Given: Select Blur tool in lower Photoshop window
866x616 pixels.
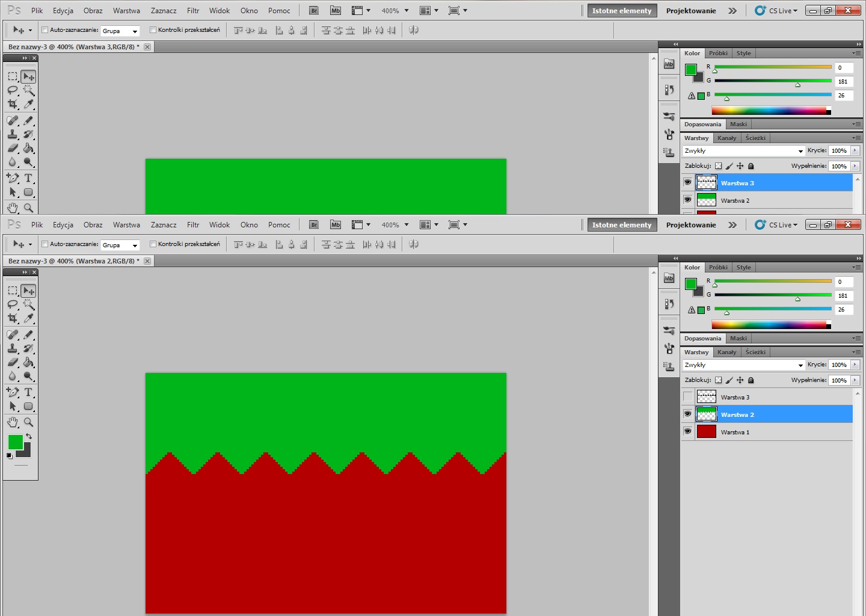Looking at the screenshot, I should tap(13, 376).
